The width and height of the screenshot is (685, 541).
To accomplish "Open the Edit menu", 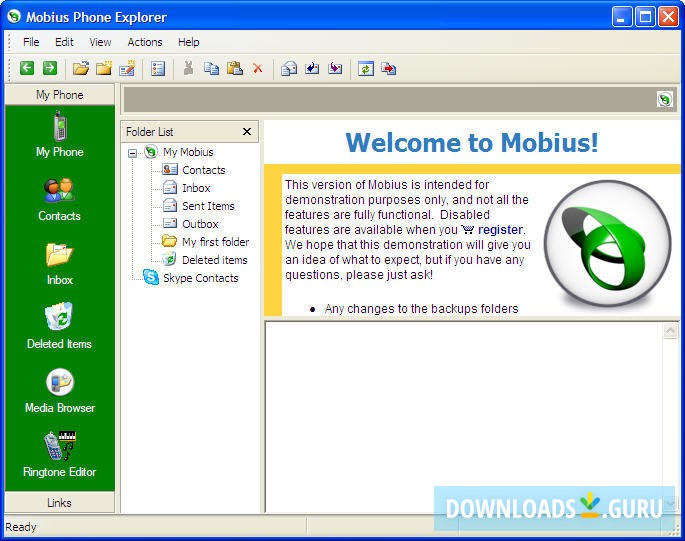I will pos(64,42).
